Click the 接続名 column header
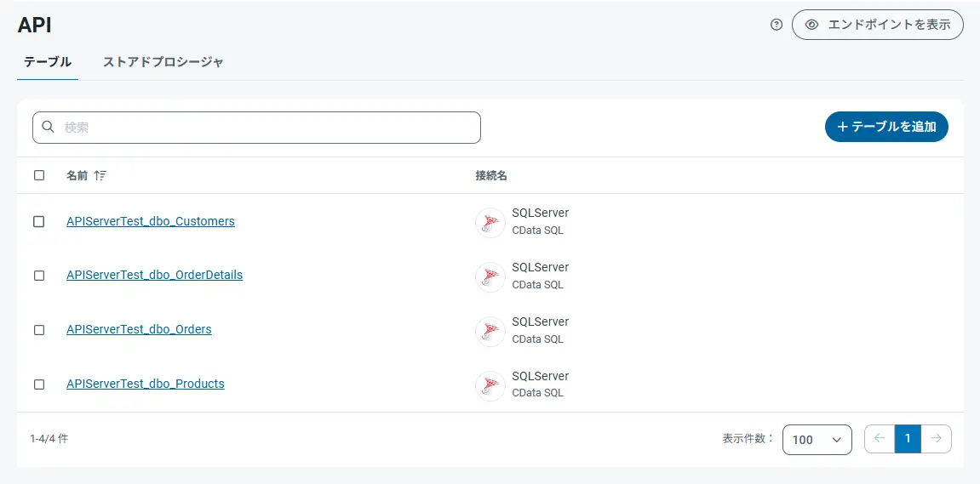 (x=490, y=175)
